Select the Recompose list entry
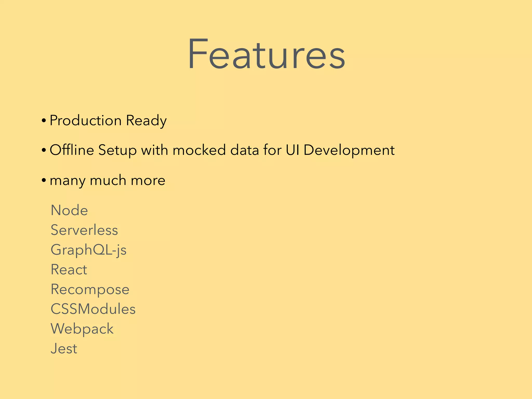532x399 pixels. point(90,290)
